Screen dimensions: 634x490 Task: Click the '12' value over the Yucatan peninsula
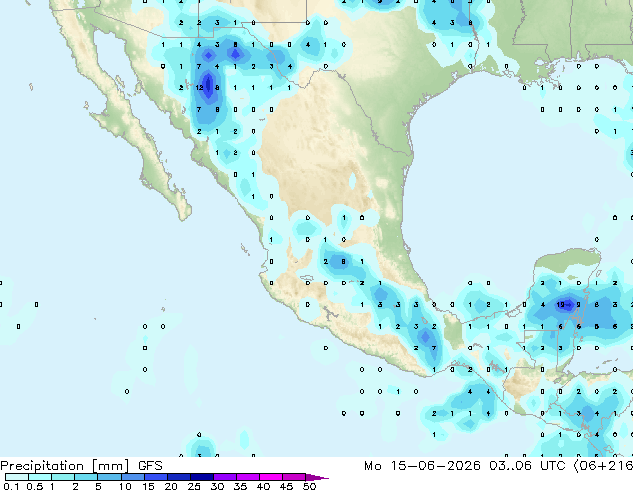[x=560, y=304]
